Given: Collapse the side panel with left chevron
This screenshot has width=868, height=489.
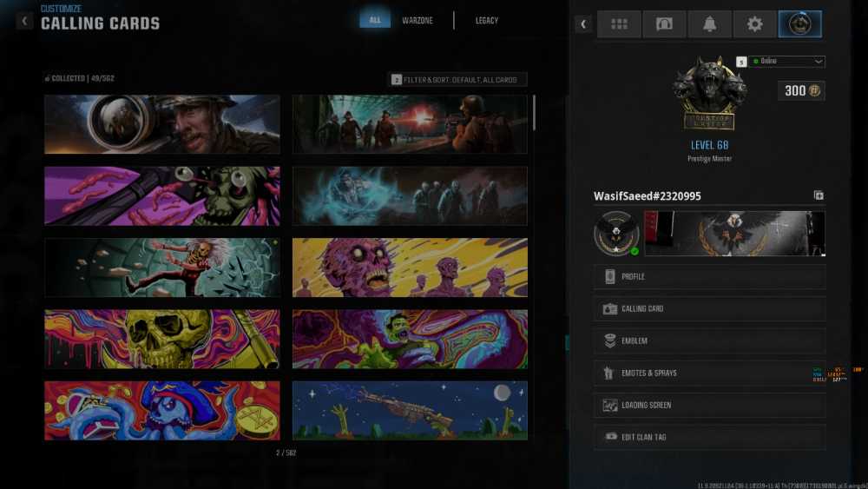Looking at the screenshot, I should click(x=583, y=24).
